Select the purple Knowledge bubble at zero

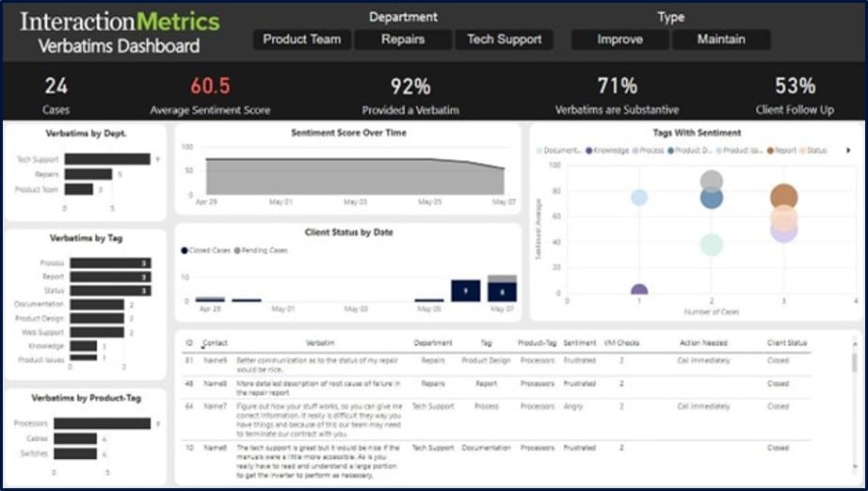[x=639, y=289]
